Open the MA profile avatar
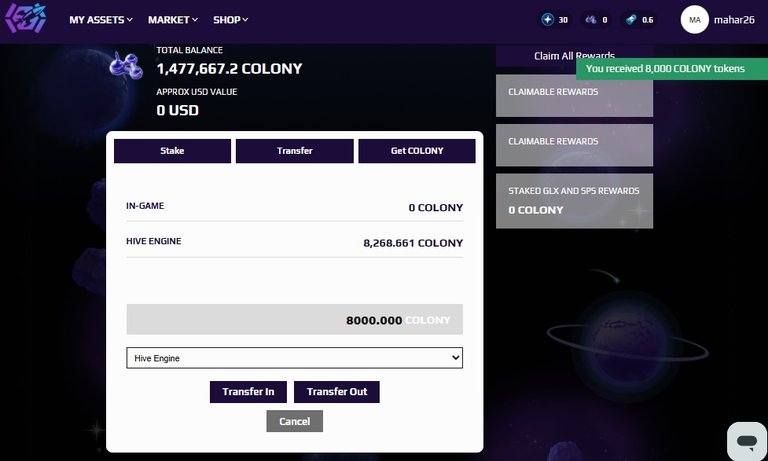The height and width of the screenshot is (461, 768). coord(694,20)
